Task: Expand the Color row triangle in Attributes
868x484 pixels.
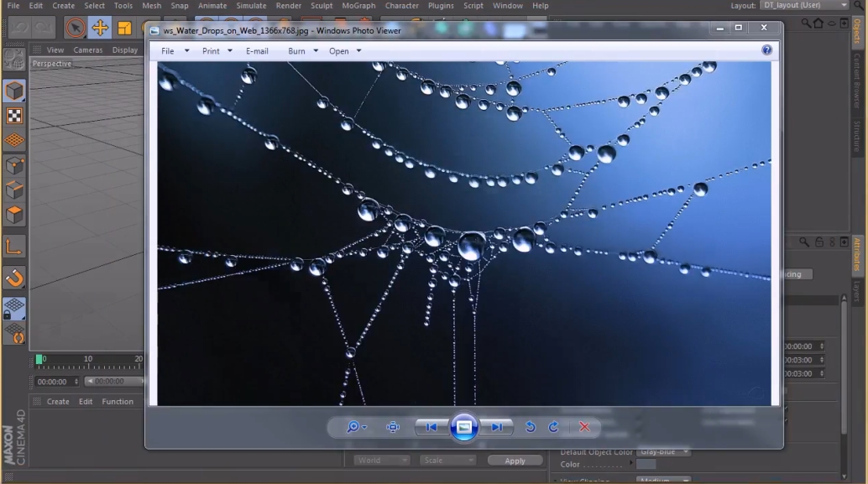Action: click(x=630, y=463)
